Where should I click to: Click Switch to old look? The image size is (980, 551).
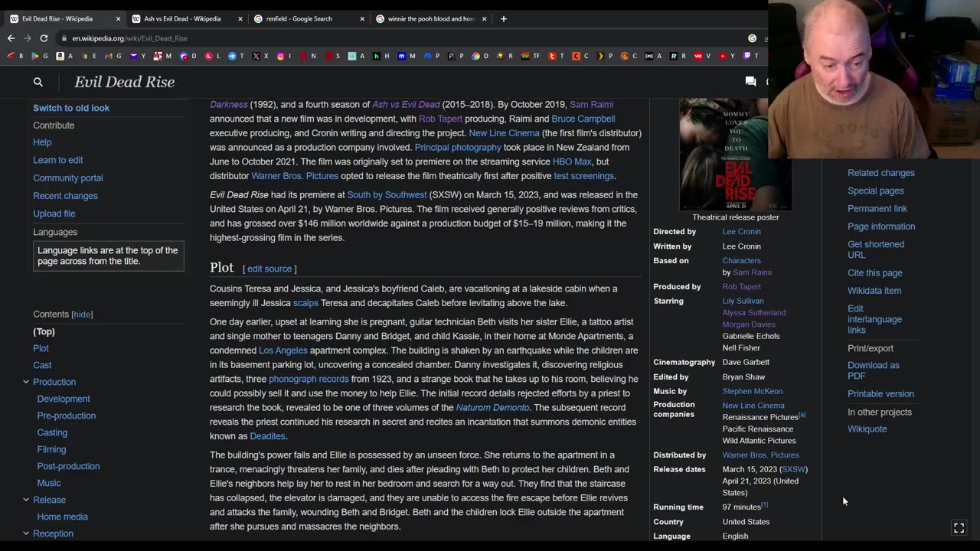71,108
